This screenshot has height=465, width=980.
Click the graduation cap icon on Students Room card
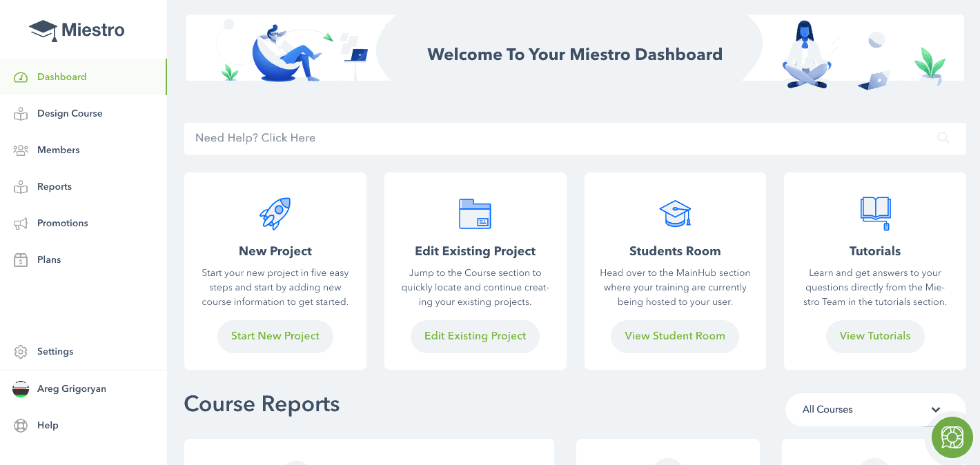(675, 213)
